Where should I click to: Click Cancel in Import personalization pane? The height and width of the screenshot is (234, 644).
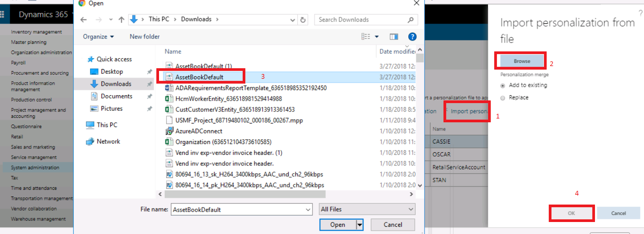tap(619, 213)
